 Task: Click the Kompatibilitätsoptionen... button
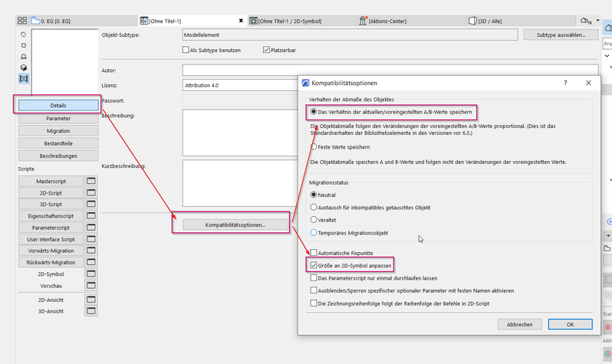point(235,225)
